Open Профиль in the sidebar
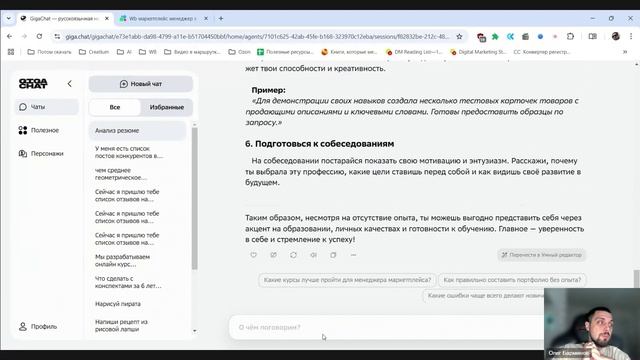 coord(38,327)
